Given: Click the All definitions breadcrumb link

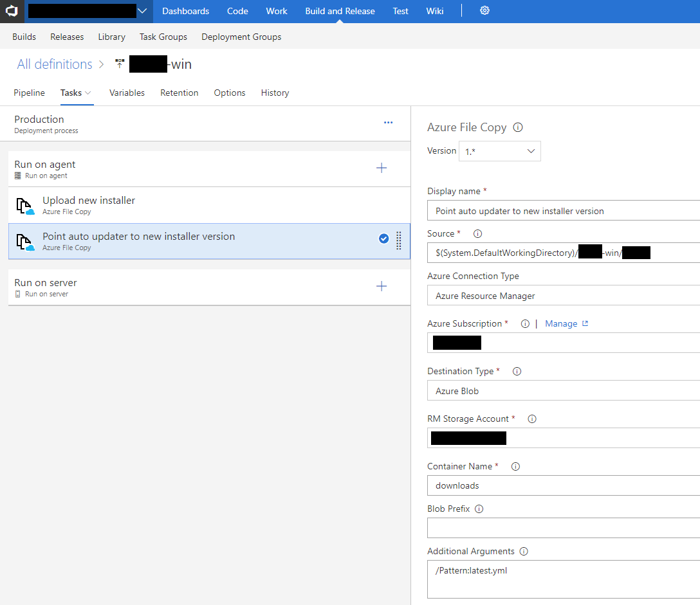Looking at the screenshot, I should [55, 64].
